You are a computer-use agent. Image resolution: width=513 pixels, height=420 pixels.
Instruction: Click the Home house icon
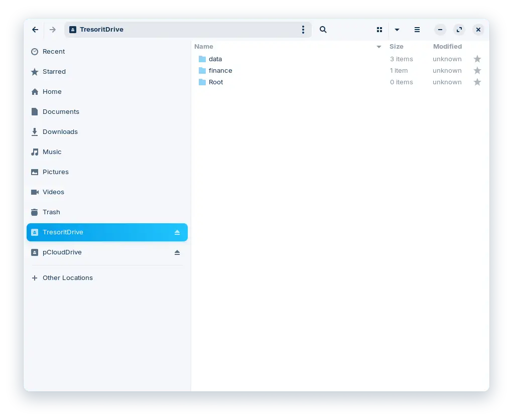point(35,92)
